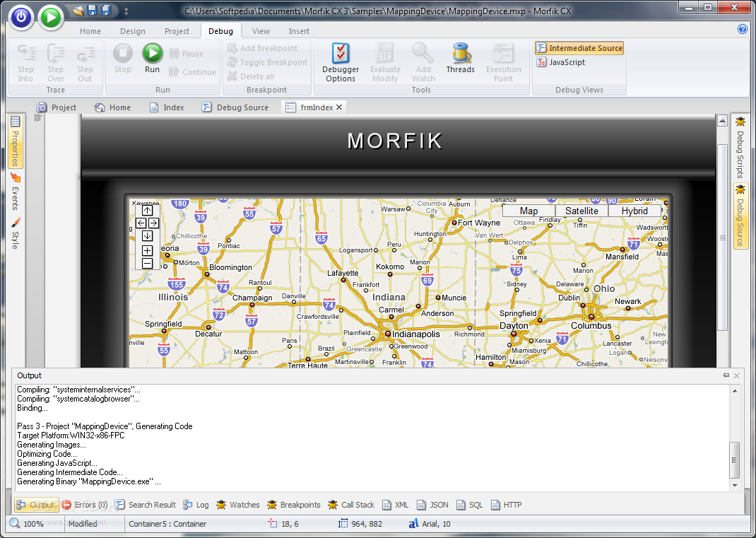
Task: Click the 100% zoom magnifier in status bar
Action: 15,523
